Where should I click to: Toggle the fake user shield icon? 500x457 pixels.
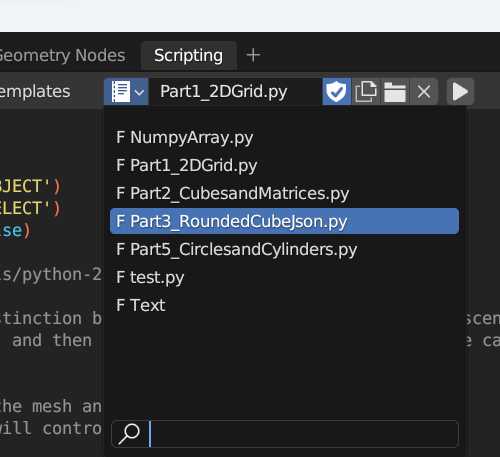(336, 92)
